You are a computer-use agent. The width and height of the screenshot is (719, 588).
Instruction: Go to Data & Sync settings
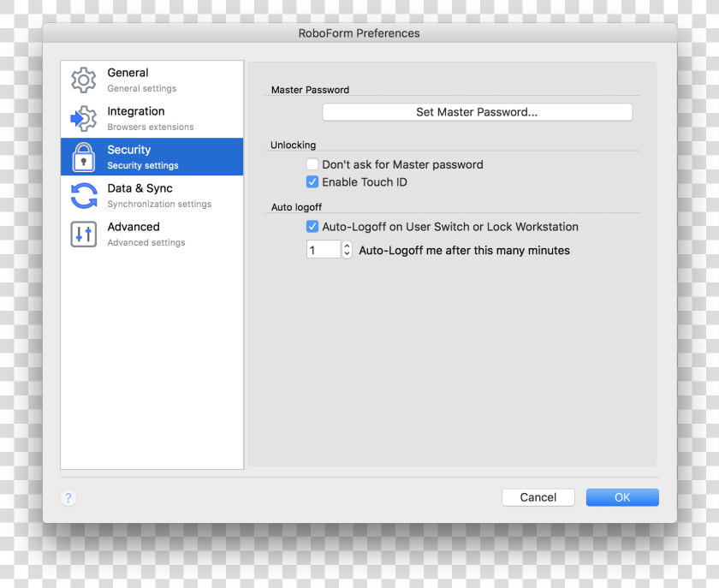click(152, 195)
